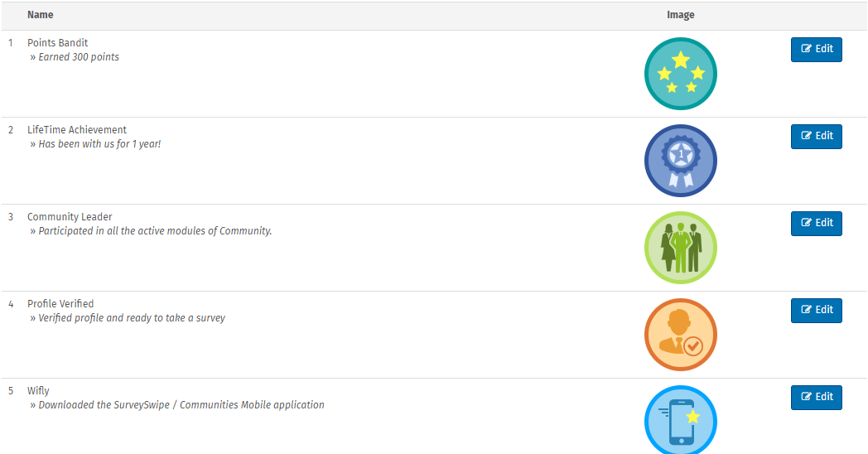The image size is (868, 454).
Task: Click the Wifly mobile phone badge icon
Action: tap(680, 420)
